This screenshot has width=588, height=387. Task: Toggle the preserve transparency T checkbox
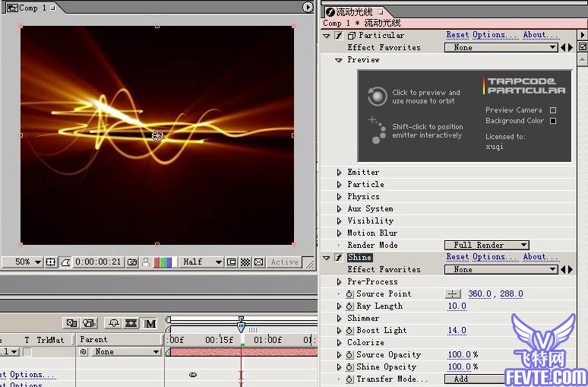coord(27,352)
